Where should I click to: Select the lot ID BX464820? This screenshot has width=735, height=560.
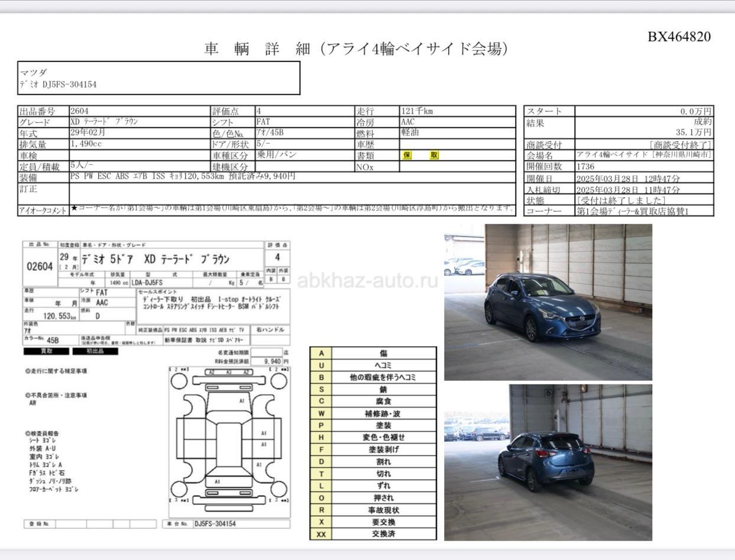pyautogui.click(x=679, y=37)
